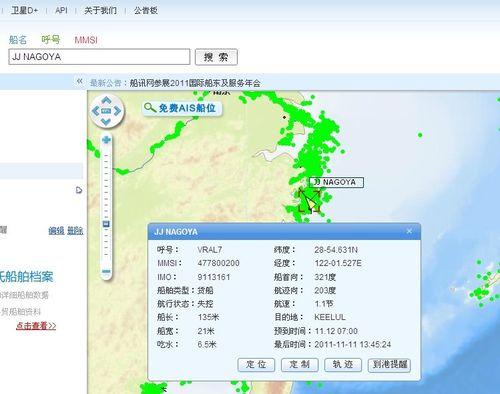
Task: Open the 卫星D+ menu item
Action: click(x=25, y=11)
